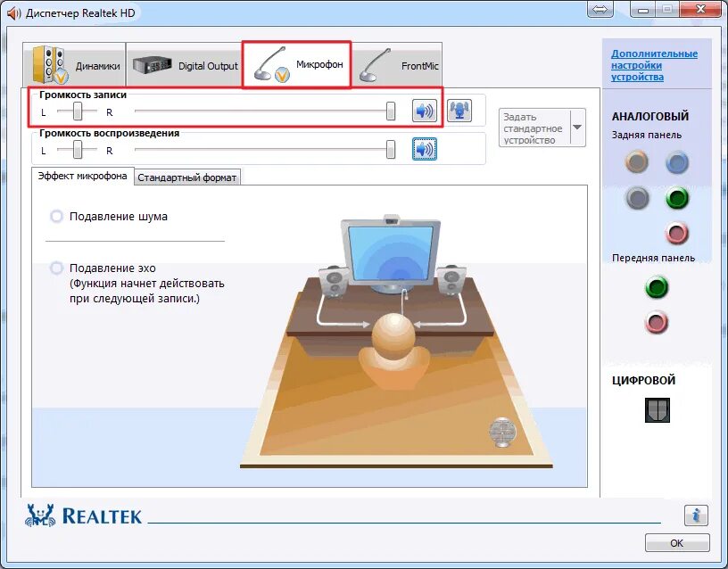728x569 pixels.
Task: Select gray rear panel jack
Action: [636, 198]
